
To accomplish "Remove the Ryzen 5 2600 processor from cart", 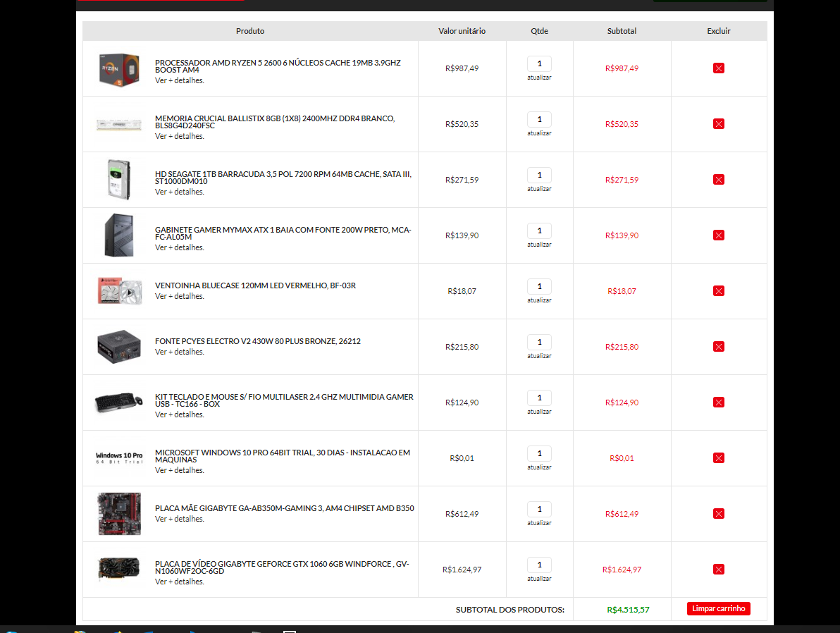I will coord(718,68).
